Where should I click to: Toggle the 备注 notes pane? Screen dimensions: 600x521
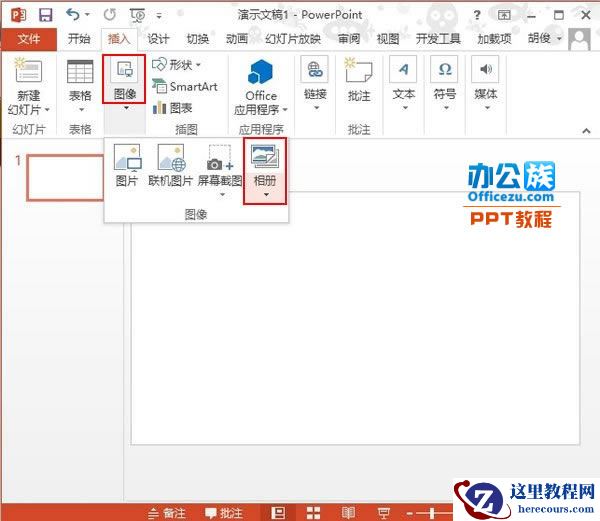coord(167,513)
